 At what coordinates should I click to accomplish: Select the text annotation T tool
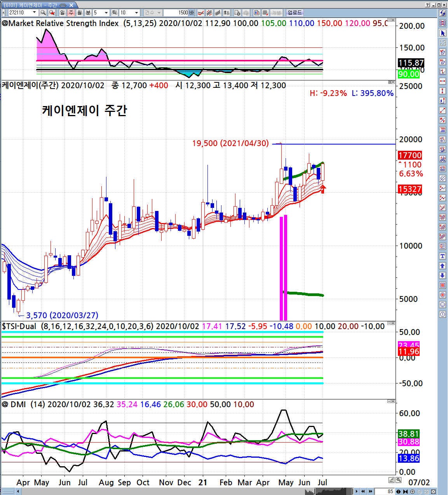point(443,256)
